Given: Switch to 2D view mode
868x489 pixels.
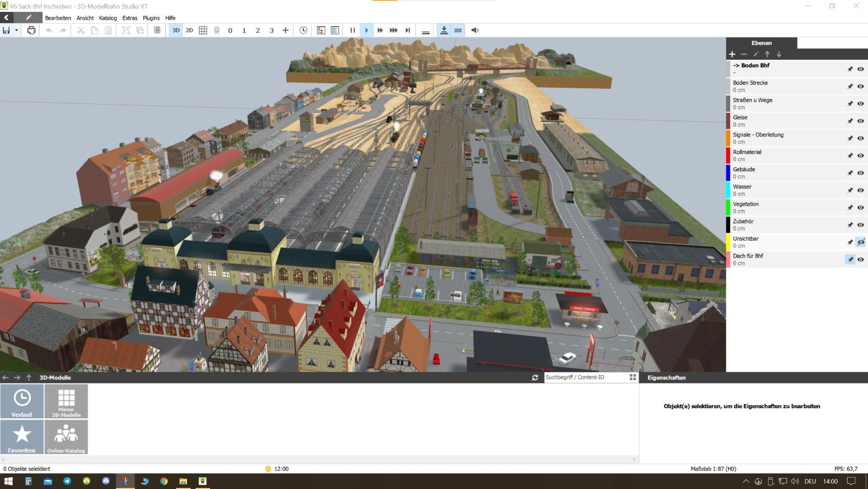Looking at the screenshot, I should [x=189, y=30].
